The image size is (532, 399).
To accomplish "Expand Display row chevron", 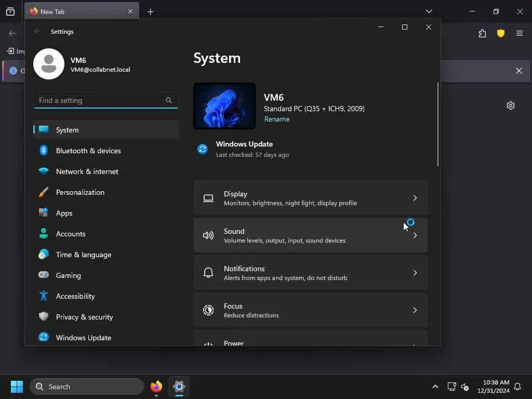I will [x=415, y=198].
